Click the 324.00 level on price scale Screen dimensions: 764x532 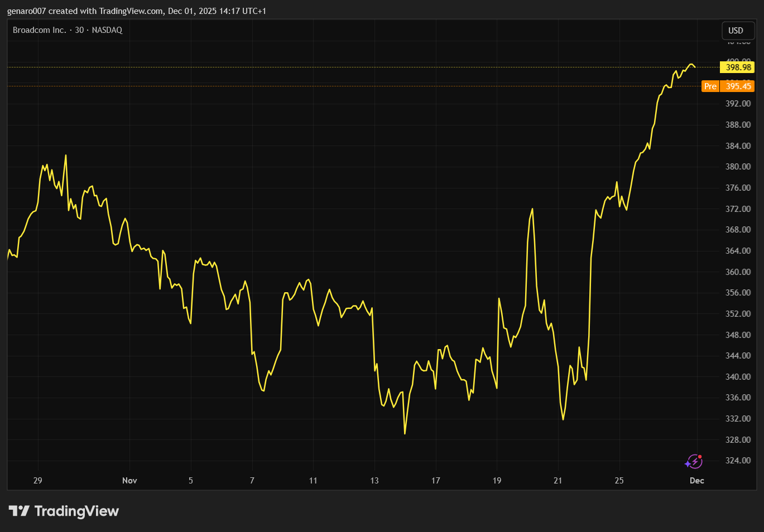[738, 461]
